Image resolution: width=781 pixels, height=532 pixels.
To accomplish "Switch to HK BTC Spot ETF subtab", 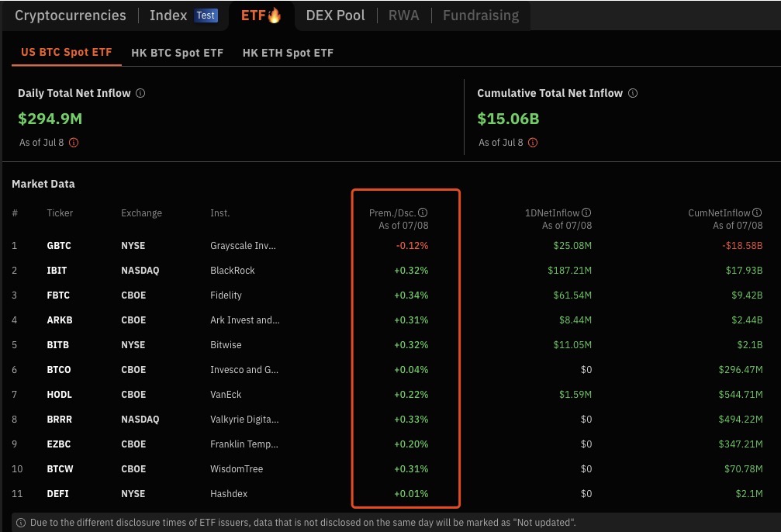I will (x=178, y=53).
